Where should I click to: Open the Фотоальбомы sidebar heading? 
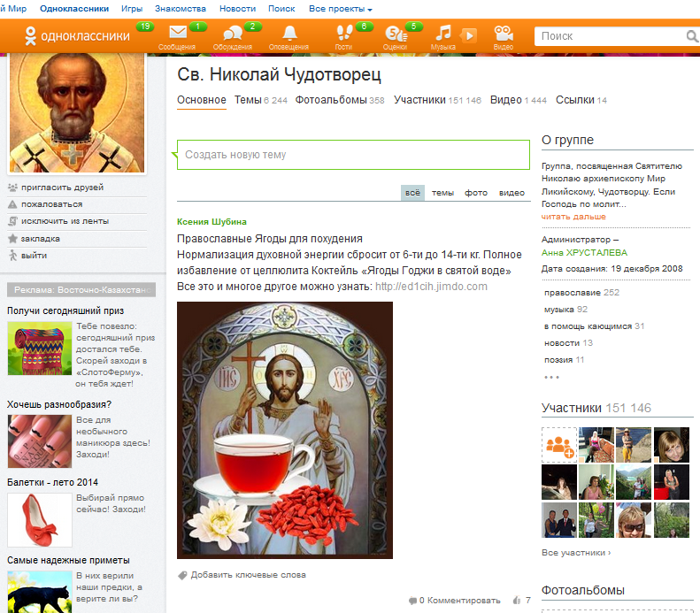click(582, 590)
